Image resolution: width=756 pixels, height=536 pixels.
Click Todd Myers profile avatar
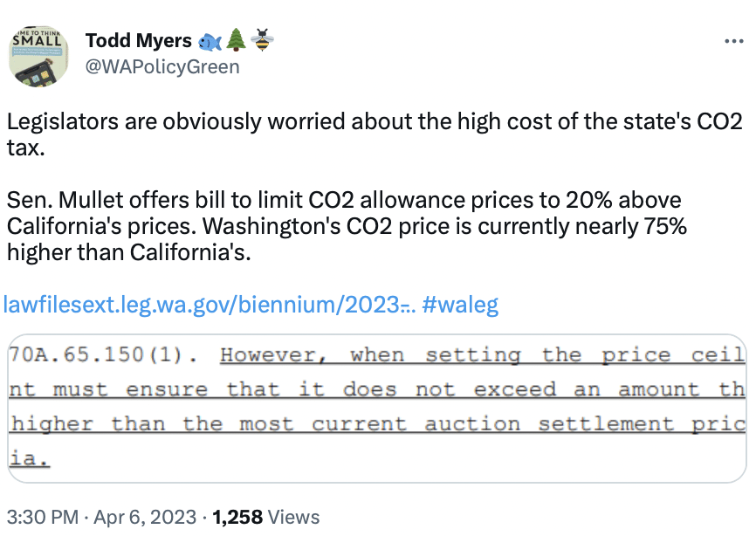tap(38, 57)
